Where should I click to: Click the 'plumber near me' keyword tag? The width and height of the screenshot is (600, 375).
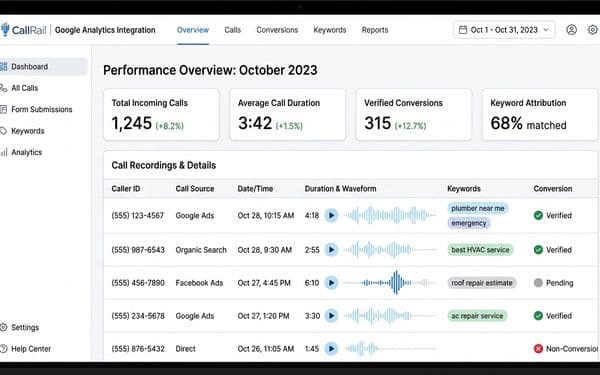coord(478,209)
